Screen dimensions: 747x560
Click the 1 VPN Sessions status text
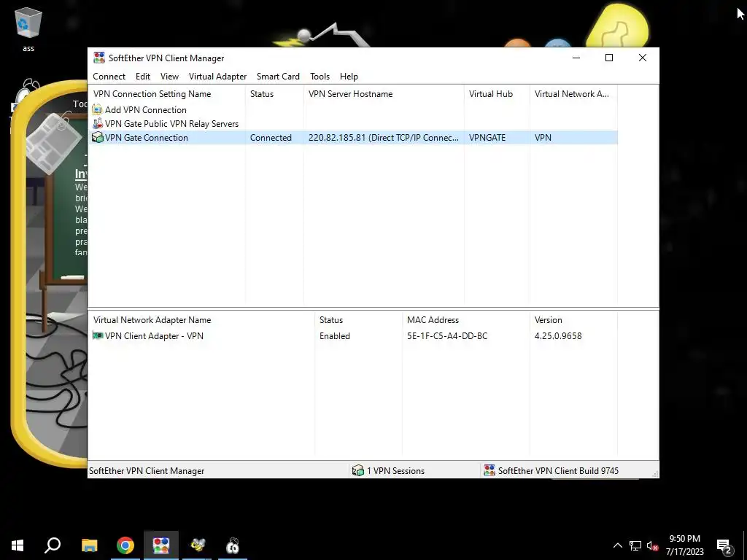tap(395, 470)
